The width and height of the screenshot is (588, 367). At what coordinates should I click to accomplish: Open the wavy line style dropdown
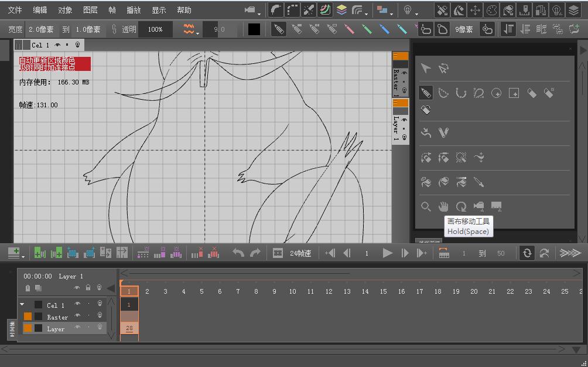pyautogui.click(x=190, y=29)
